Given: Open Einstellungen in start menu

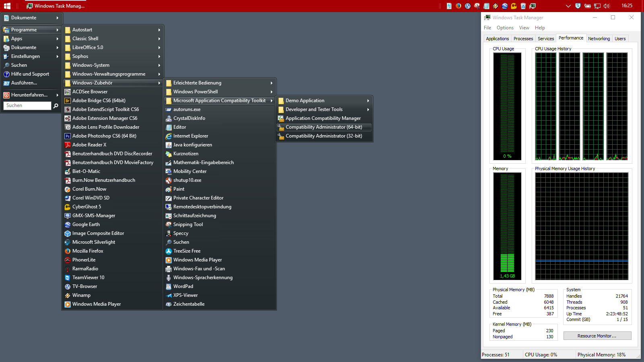Looking at the screenshot, I should point(31,56).
